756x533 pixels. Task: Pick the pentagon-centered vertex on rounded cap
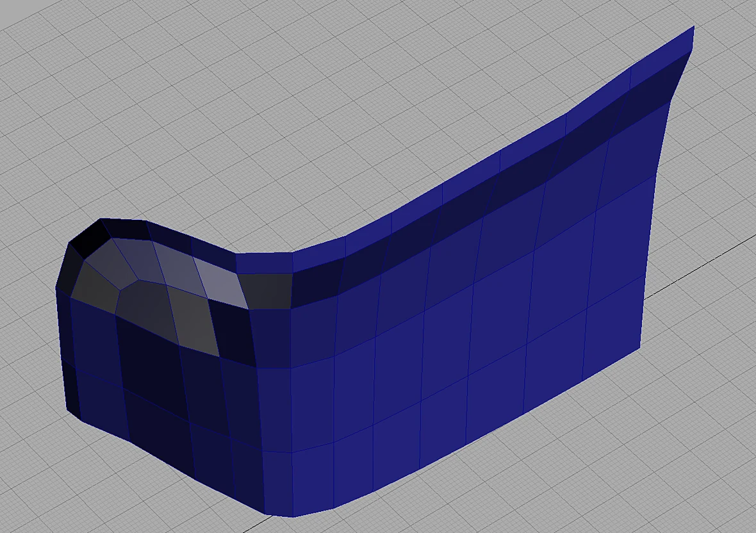139,279
